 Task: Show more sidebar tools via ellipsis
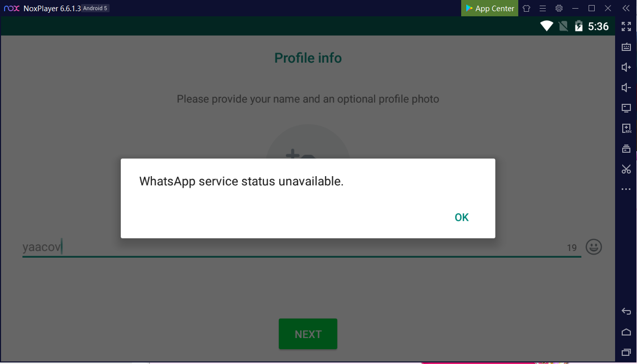pos(626,189)
